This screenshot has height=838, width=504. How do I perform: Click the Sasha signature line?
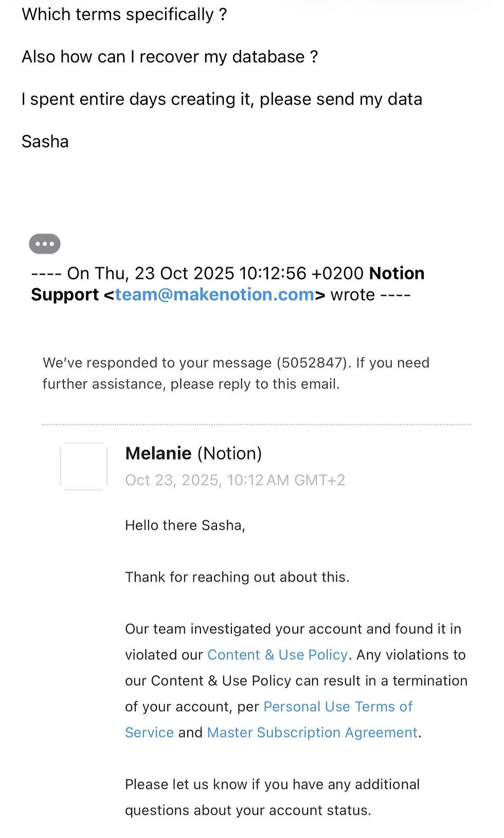45,141
